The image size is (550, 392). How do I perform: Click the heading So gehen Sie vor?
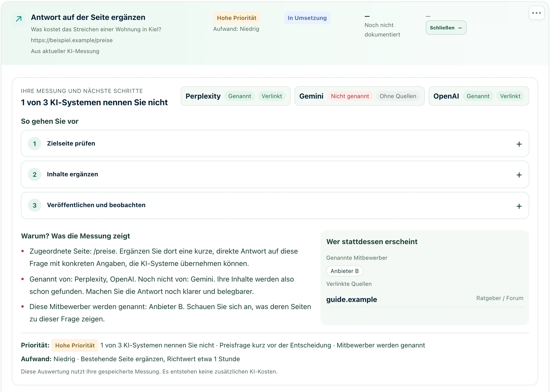[50, 121]
